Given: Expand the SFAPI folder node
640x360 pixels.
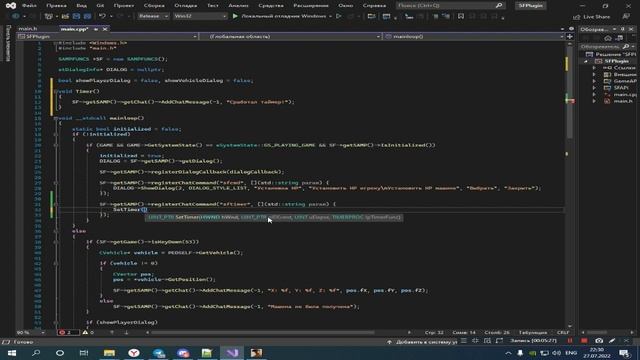Looking at the screenshot, I should tap(594, 88).
